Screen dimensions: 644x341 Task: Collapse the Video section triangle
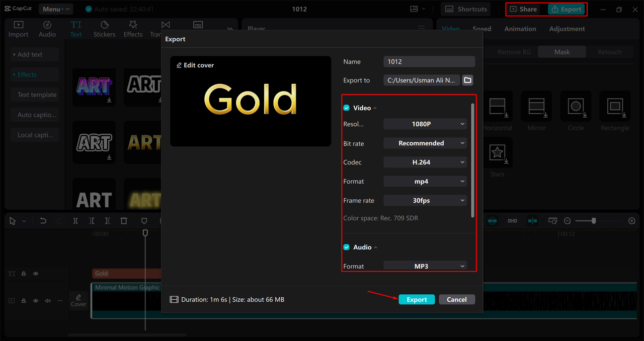[375, 108]
